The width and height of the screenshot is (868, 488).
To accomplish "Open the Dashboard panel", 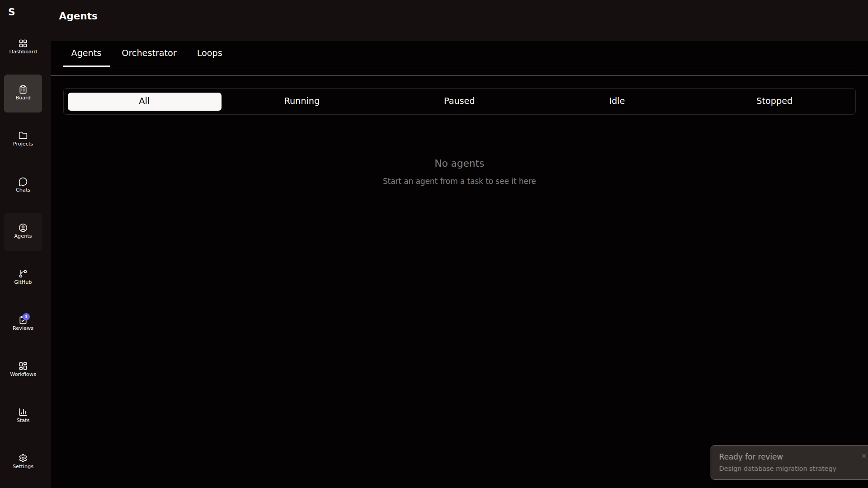I will pyautogui.click(x=23, y=47).
